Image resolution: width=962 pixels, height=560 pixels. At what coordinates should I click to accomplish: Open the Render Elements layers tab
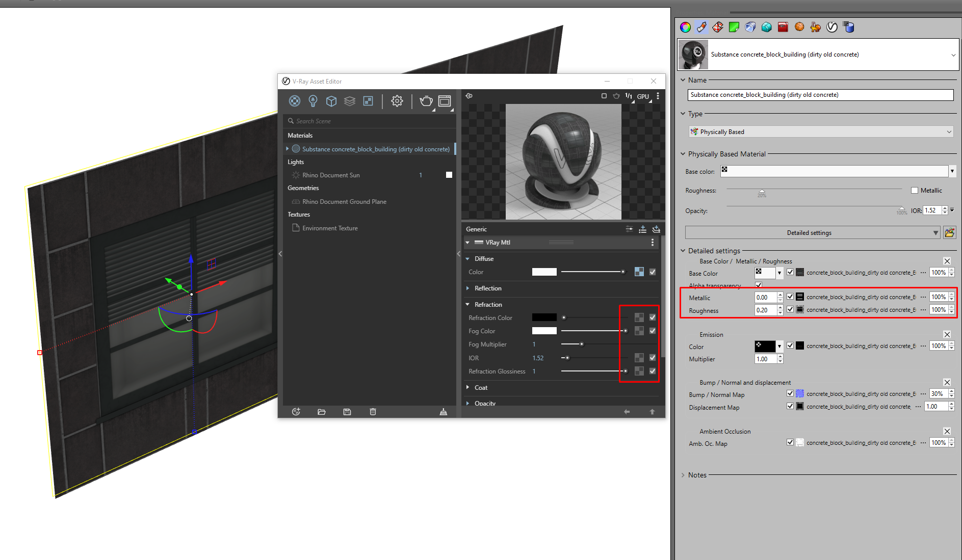pos(350,101)
